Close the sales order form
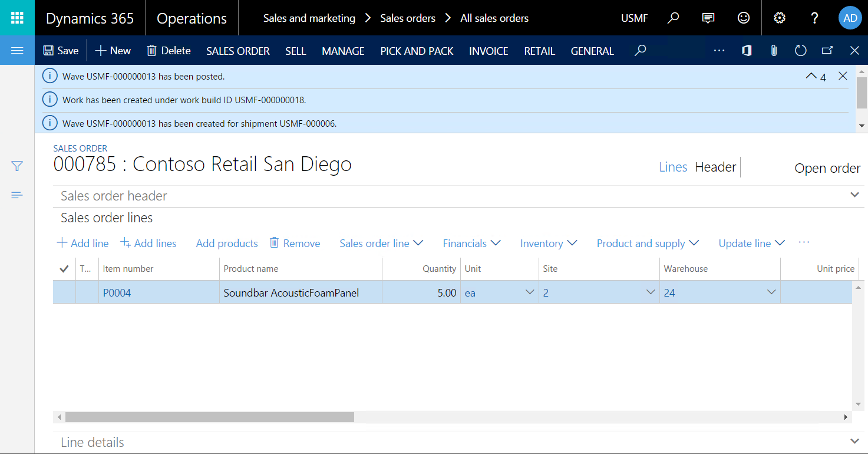The image size is (868, 454). click(x=854, y=51)
